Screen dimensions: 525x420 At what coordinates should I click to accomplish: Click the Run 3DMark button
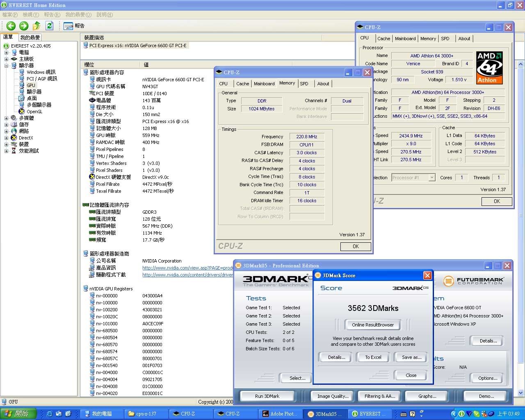point(267,396)
